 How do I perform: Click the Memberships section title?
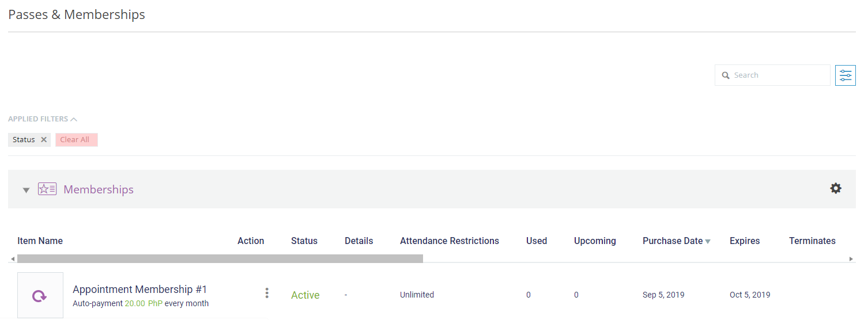pos(99,189)
